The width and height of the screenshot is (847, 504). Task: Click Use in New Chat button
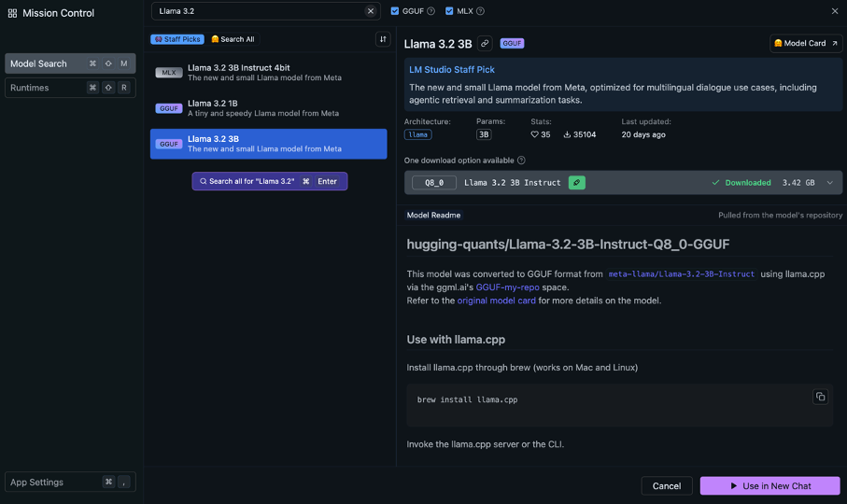click(x=769, y=485)
